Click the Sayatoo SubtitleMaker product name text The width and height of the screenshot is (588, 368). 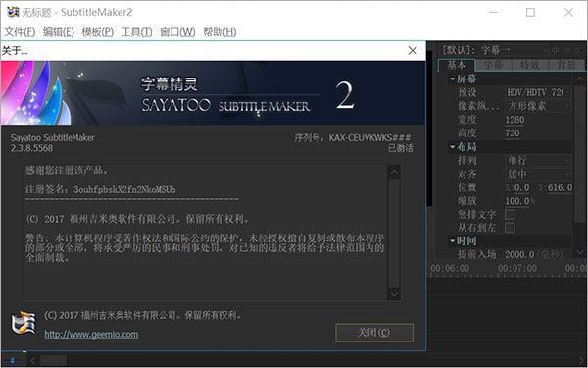tap(53, 137)
